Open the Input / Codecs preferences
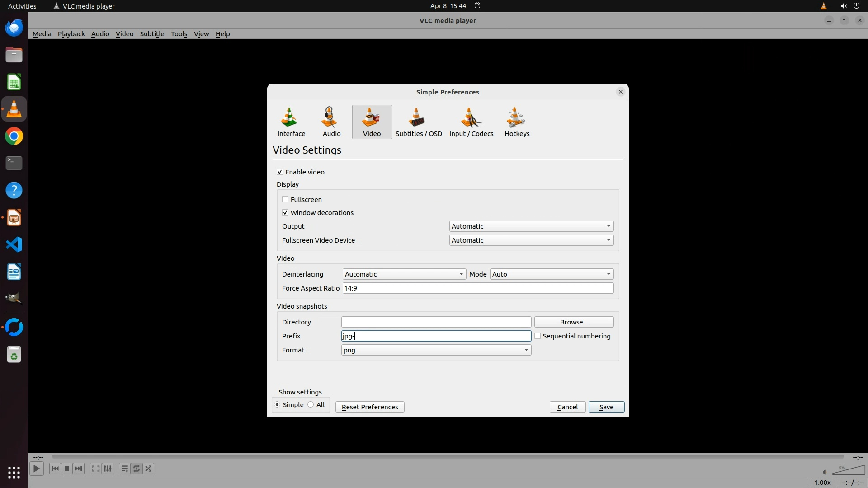The width and height of the screenshot is (868, 488). tap(471, 122)
